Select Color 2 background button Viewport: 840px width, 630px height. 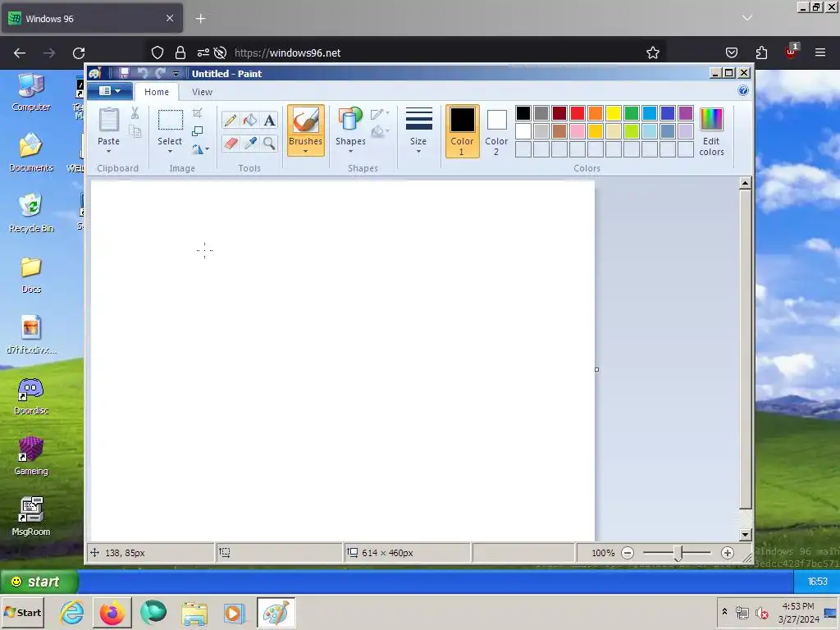click(x=496, y=131)
